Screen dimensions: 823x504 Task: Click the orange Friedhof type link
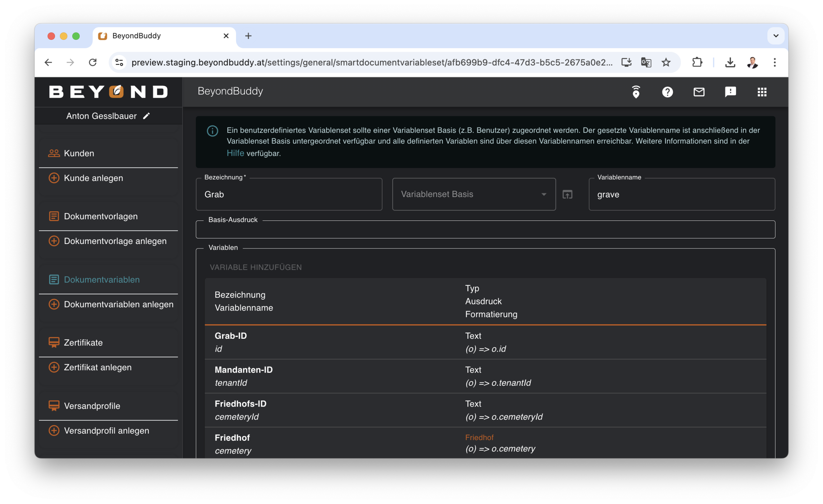coord(479,437)
